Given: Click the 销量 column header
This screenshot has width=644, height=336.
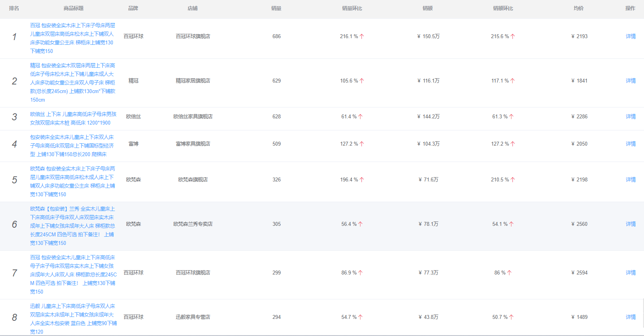Looking at the screenshot, I should [276, 8].
